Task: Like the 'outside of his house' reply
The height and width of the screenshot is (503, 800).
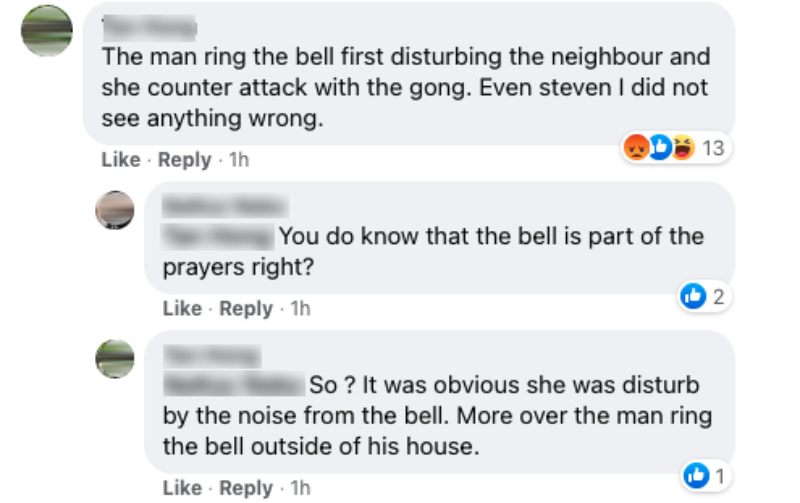Action: 182,488
